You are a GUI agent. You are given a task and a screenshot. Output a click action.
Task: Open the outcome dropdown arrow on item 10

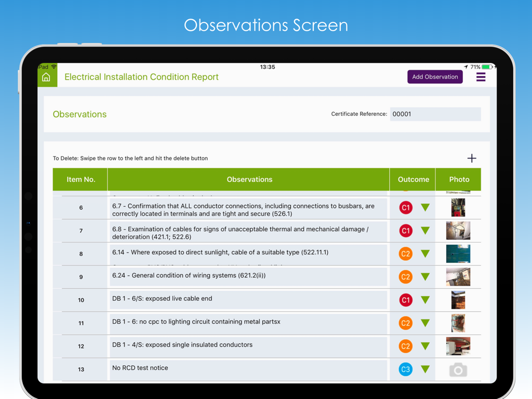click(x=425, y=300)
